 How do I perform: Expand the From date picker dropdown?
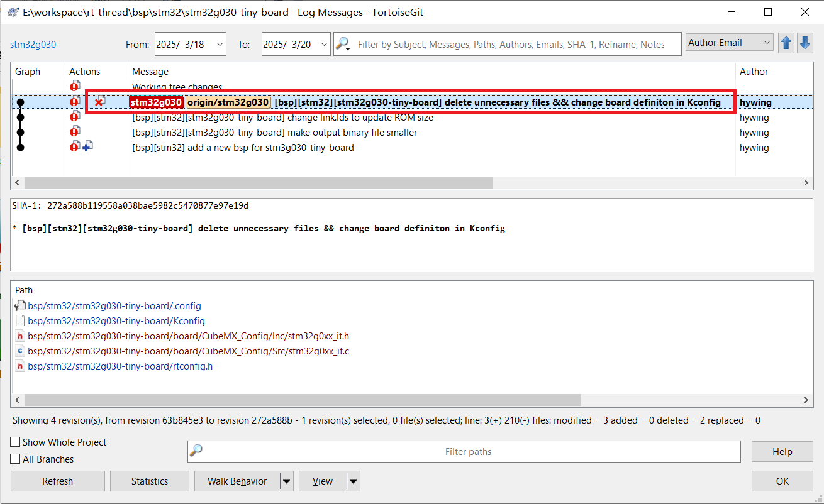pyautogui.click(x=220, y=44)
